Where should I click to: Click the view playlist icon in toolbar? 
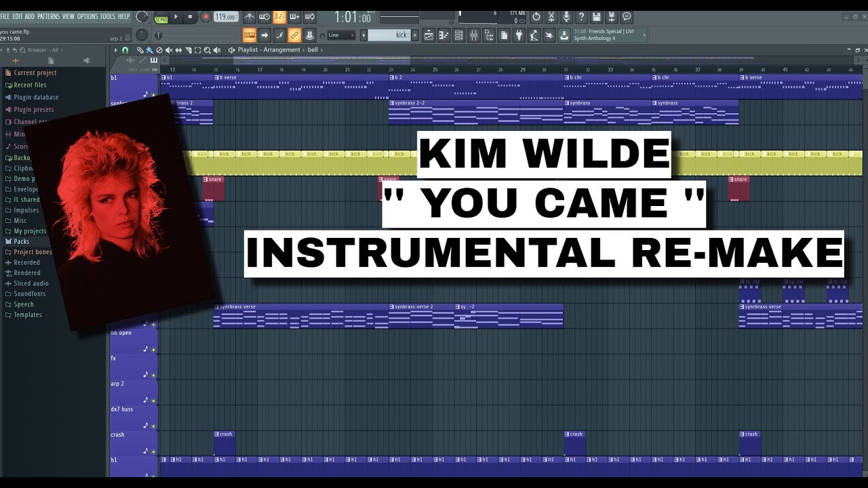click(x=429, y=35)
